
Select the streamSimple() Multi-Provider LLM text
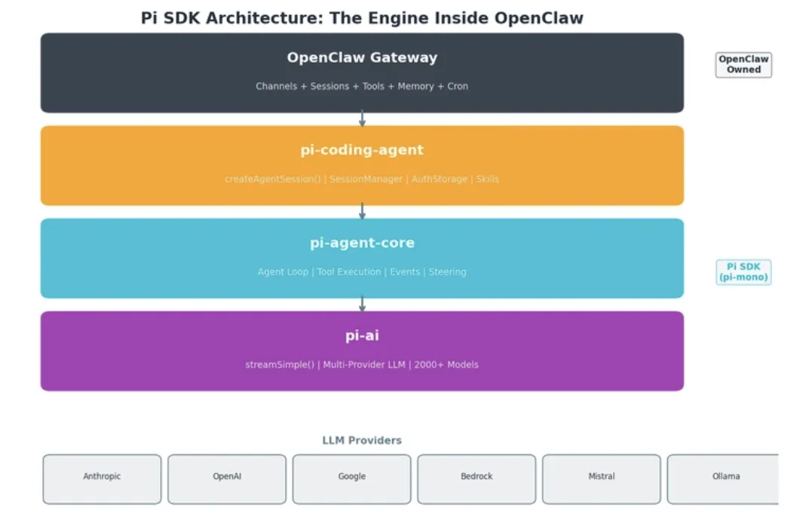[362, 365]
